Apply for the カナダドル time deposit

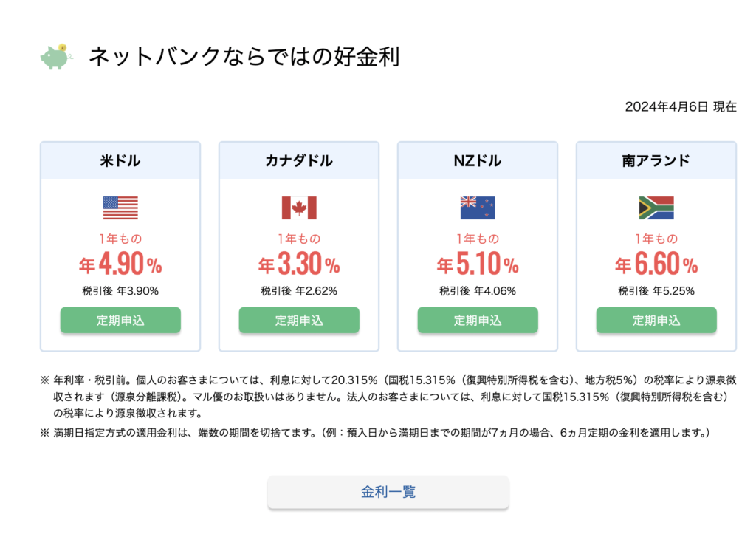299,320
